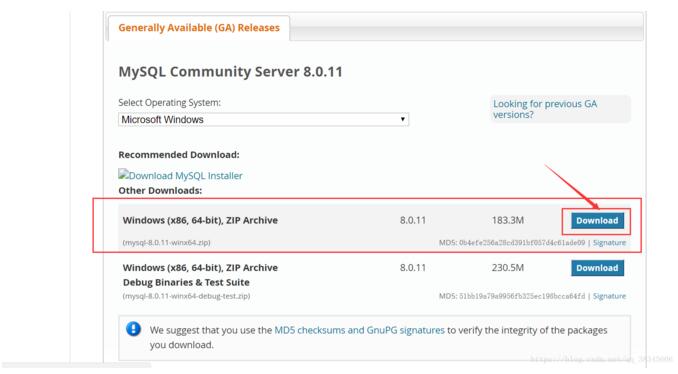
Task: Click the blue exclamation info icon
Action: coord(134,329)
